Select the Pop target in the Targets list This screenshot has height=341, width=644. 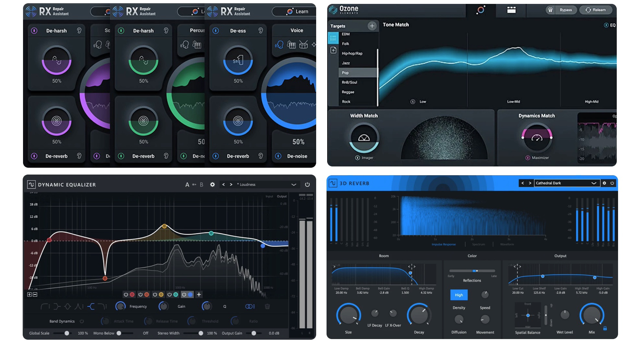(345, 73)
